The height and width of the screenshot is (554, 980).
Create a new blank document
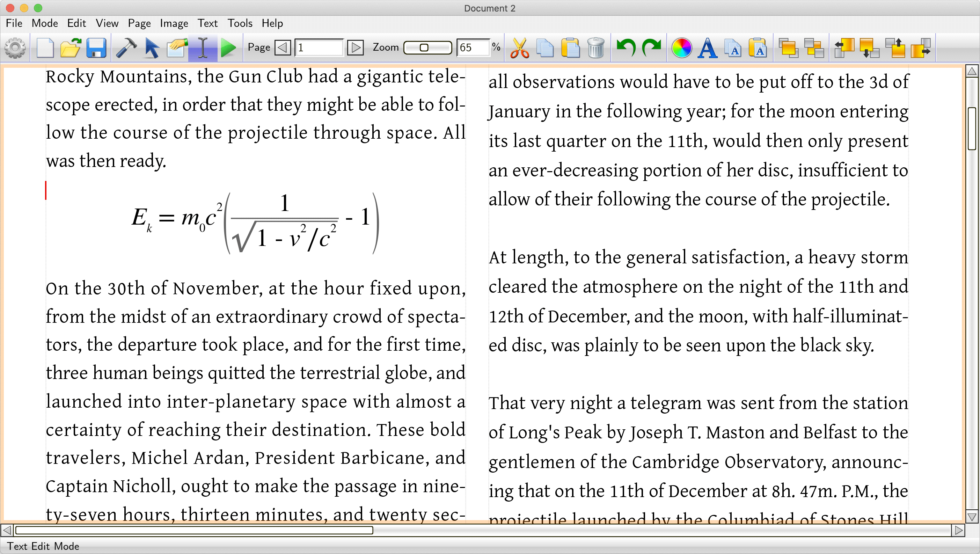click(45, 48)
